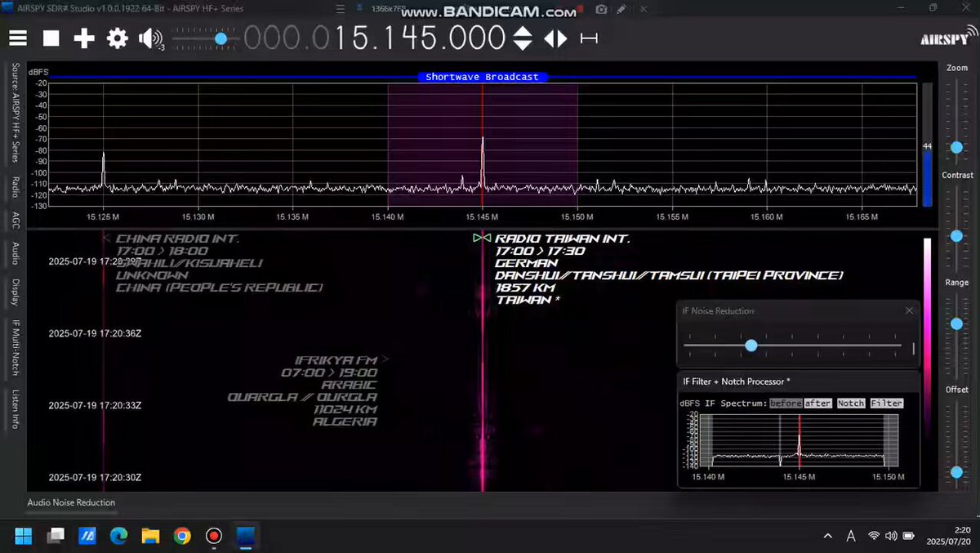Show hidden tray icons chevron
Screen dimensions: 980x553
click(x=827, y=536)
